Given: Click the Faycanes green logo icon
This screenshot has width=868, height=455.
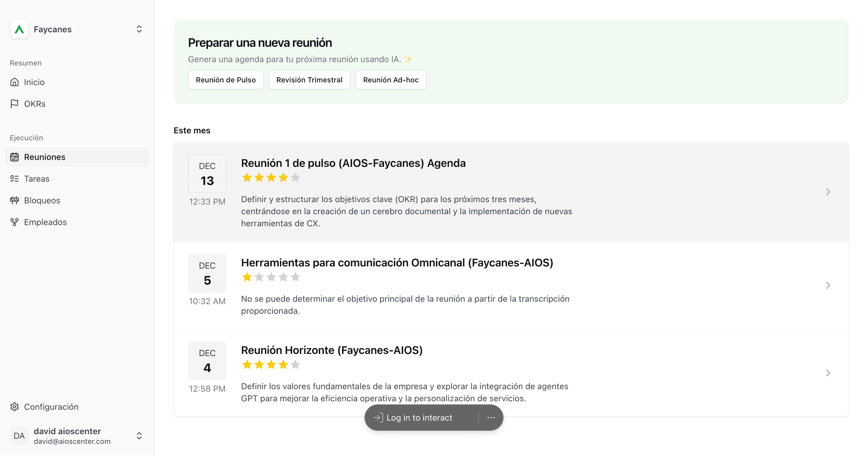Looking at the screenshot, I should (19, 29).
